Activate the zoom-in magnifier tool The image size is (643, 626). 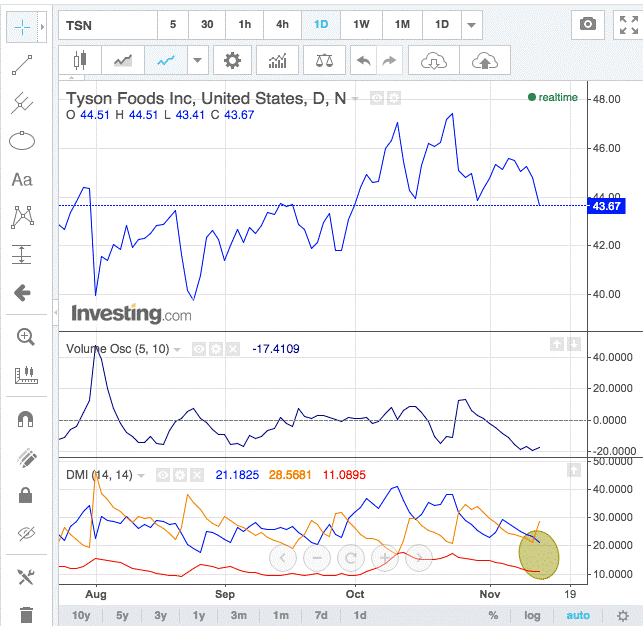click(25, 337)
